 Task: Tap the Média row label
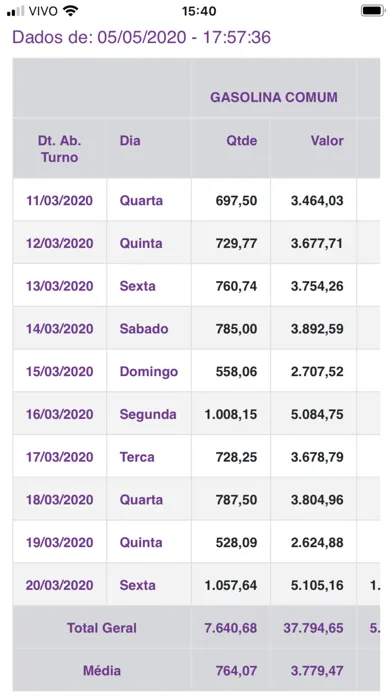click(x=102, y=670)
